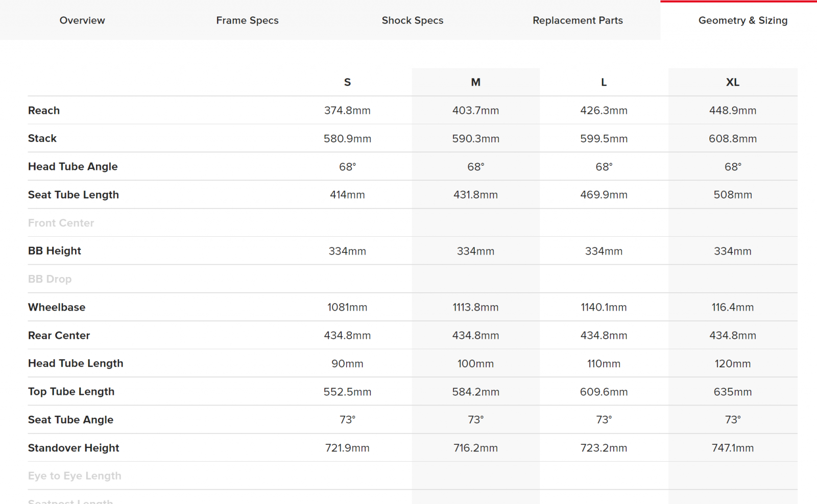Select the BB Height row label
This screenshot has width=817, height=504.
pyautogui.click(x=55, y=250)
